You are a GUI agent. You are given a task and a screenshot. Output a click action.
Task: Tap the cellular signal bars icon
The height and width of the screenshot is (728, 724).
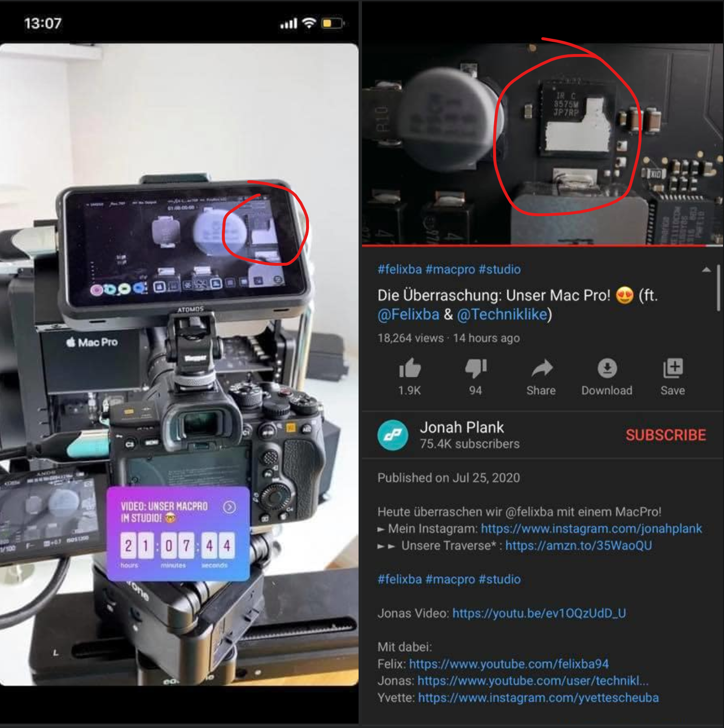click(289, 24)
